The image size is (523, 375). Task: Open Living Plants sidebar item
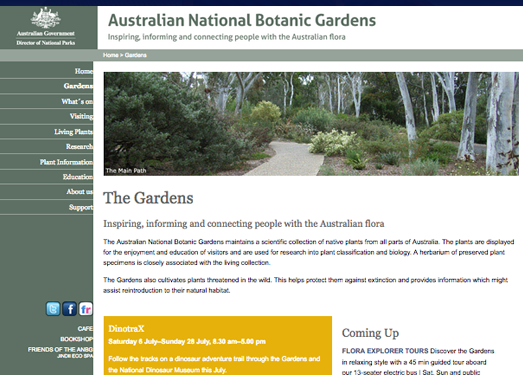point(73,132)
